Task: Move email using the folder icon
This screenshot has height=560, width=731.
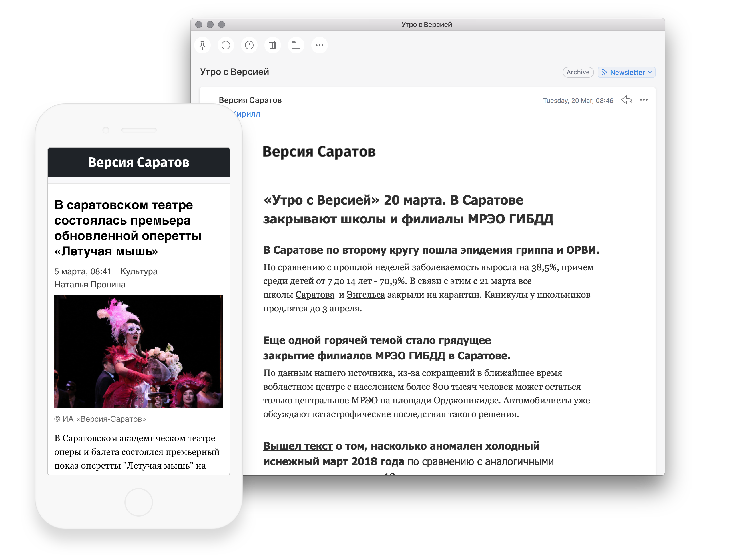Action: pos(296,45)
